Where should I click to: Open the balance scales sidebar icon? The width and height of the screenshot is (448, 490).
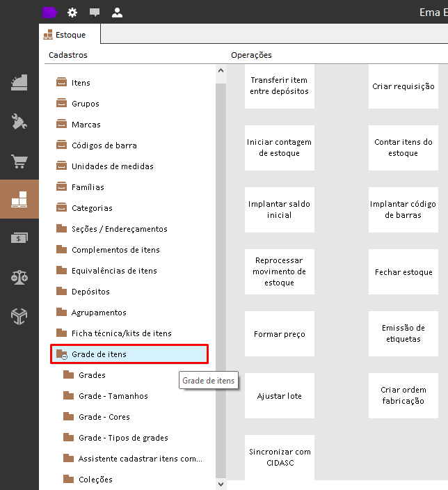click(x=19, y=277)
